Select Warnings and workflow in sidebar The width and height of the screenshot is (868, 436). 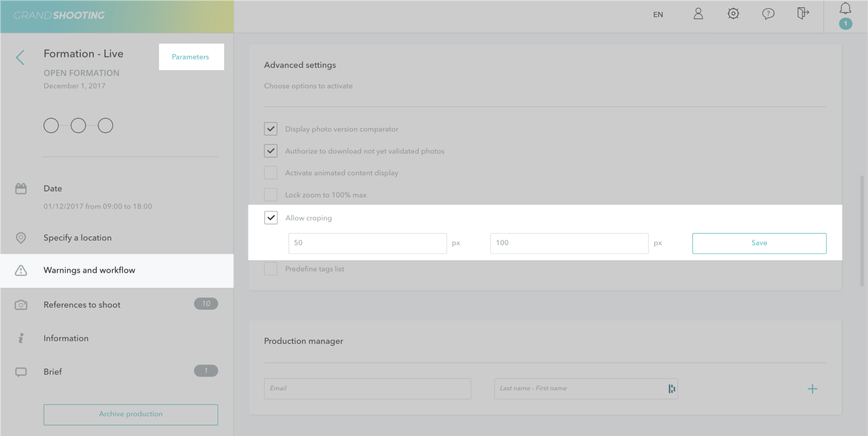89,270
